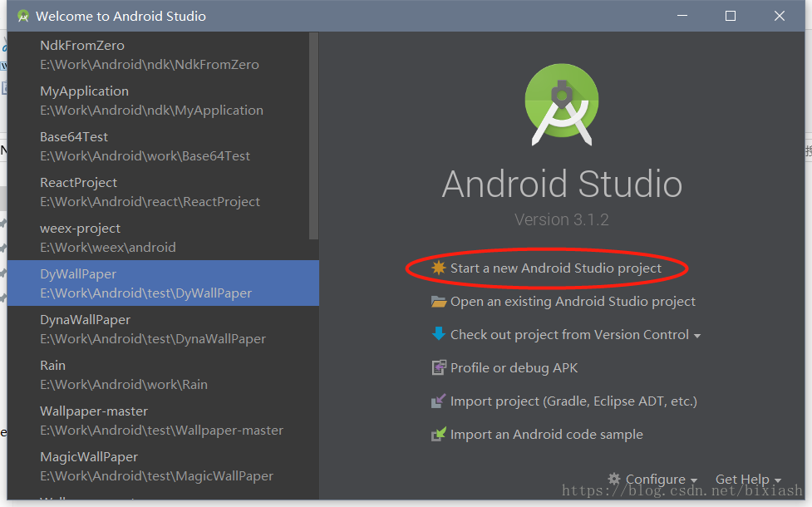Choose Import project (Gradle, Eclipse ADT, etc.)
812x507 pixels.
coord(573,401)
